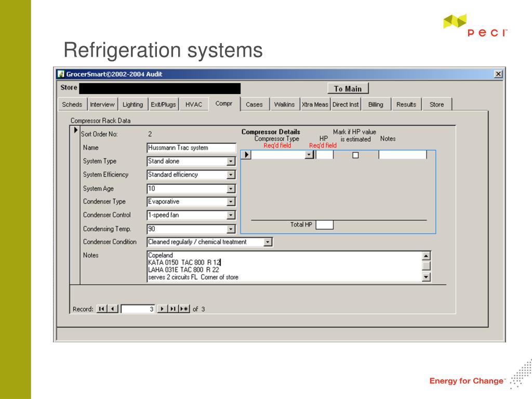Screen dimensions: 532x399
Task: Close the GrocerSmart Audit window
Action: pyautogui.click(x=498, y=74)
